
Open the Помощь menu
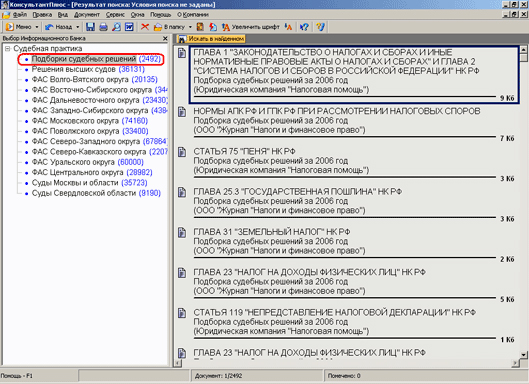tap(161, 15)
